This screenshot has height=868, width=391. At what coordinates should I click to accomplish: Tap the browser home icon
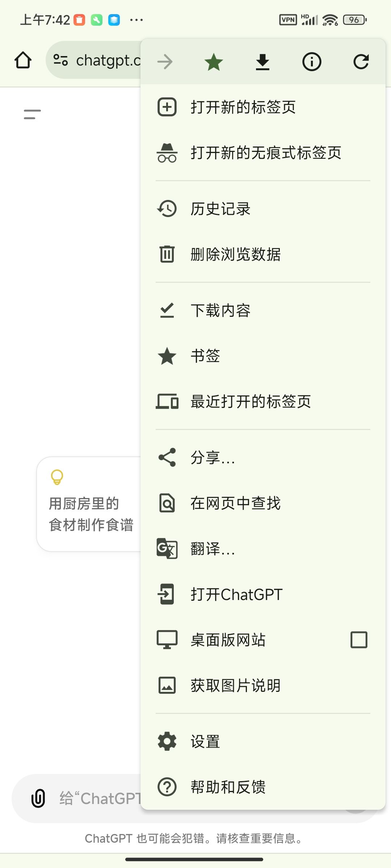pyautogui.click(x=23, y=60)
